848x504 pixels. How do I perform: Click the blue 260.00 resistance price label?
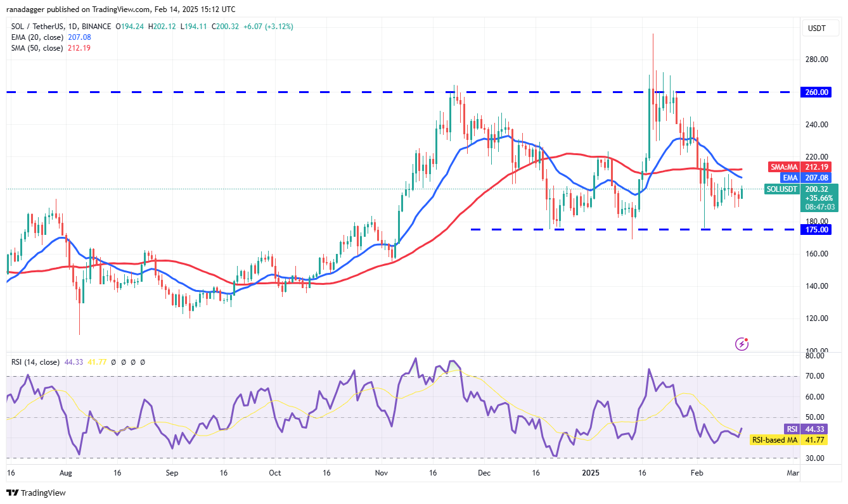tap(816, 92)
